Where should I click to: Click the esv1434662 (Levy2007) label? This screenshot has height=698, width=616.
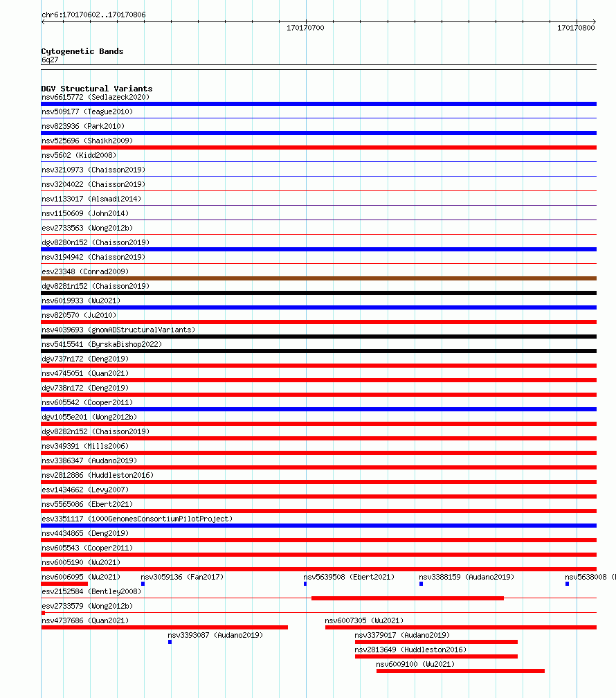tap(85, 490)
